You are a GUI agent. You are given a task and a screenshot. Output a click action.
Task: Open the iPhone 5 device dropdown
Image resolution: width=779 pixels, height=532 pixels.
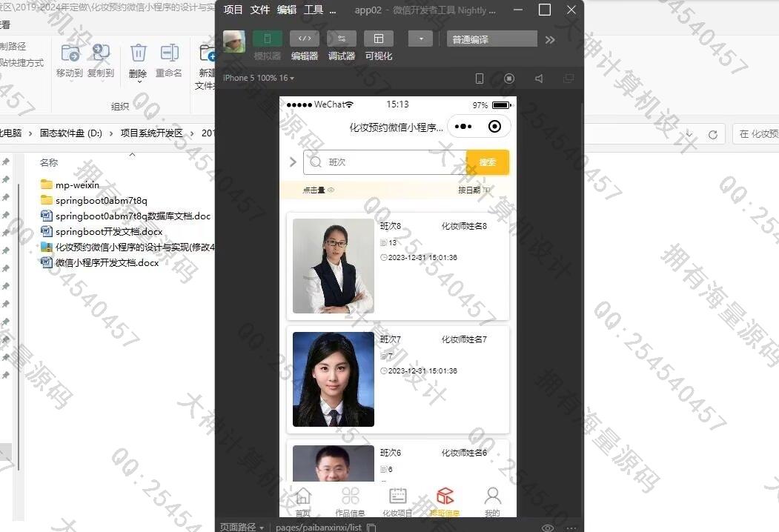tap(259, 78)
